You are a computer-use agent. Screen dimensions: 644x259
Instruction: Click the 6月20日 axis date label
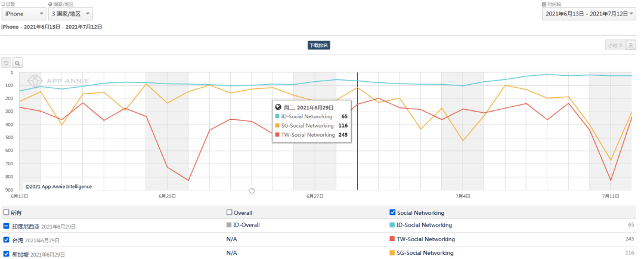(x=167, y=196)
